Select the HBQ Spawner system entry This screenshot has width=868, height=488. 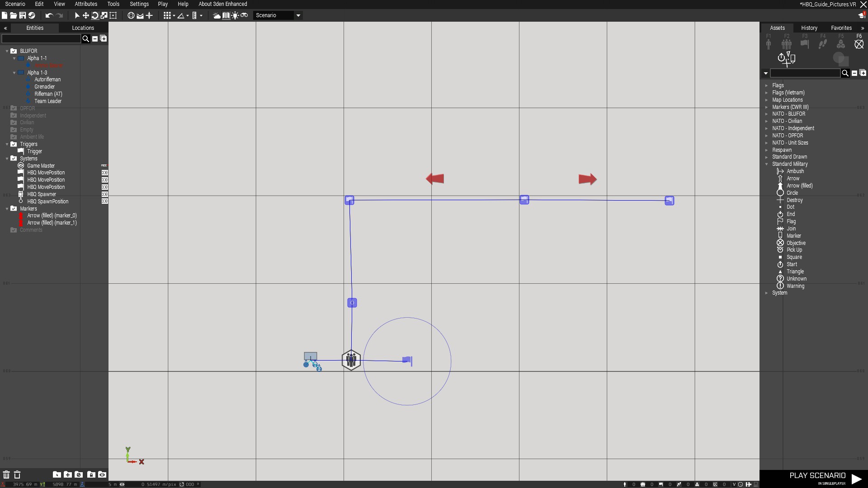click(42, 194)
